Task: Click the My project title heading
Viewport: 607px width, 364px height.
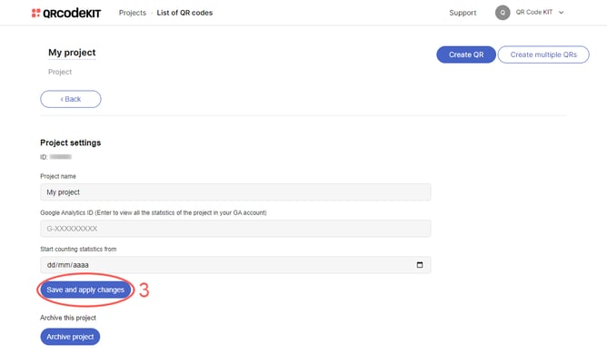Action: [72, 53]
